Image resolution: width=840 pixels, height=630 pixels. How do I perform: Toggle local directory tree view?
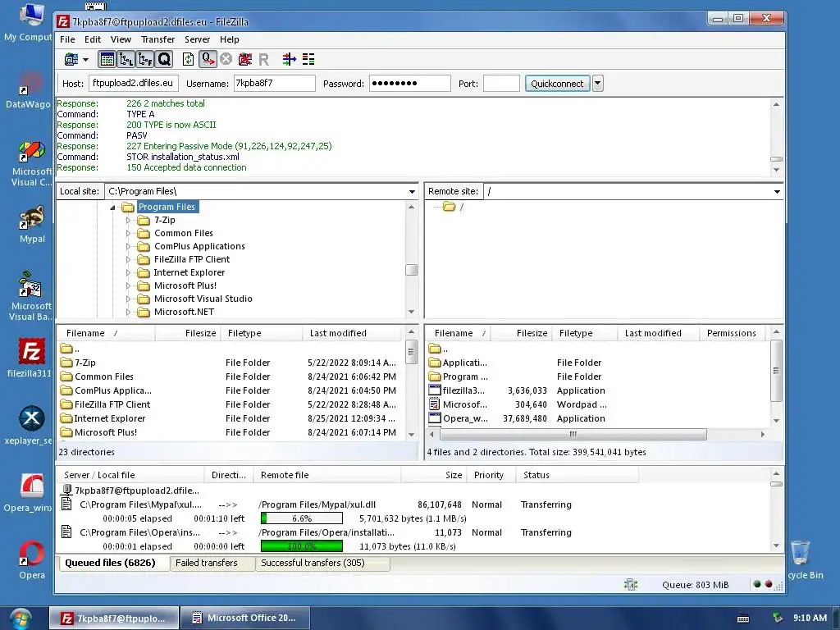click(126, 59)
